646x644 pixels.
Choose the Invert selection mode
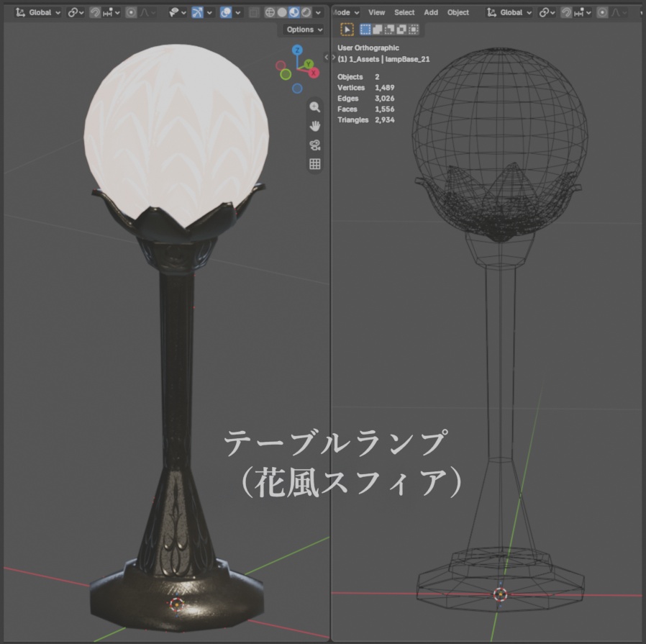coord(401,30)
